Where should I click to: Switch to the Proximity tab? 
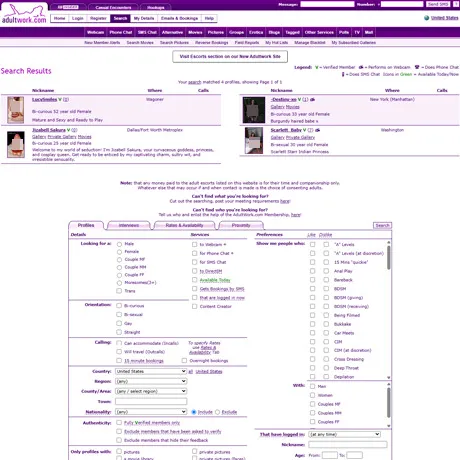click(x=241, y=225)
